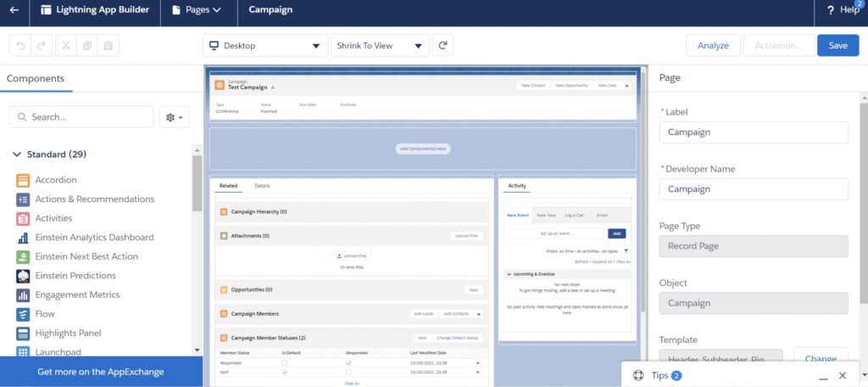This screenshot has width=868, height=387.
Task: Expand Campaign Members actions dropdown arrow
Action: [x=478, y=314]
